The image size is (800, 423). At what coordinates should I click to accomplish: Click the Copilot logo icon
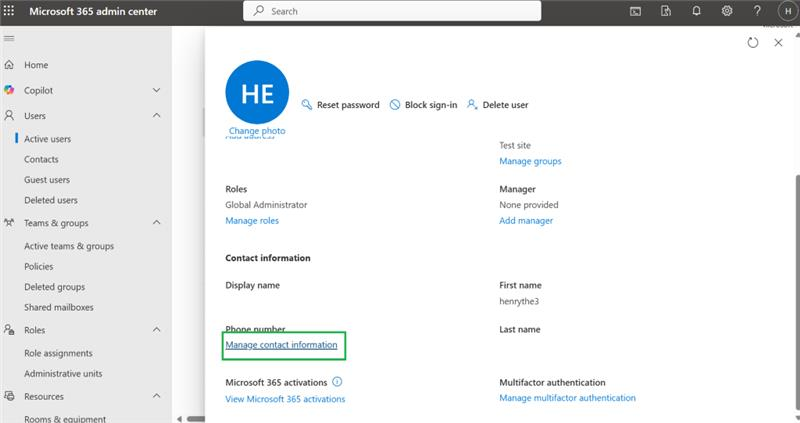pos(9,90)
